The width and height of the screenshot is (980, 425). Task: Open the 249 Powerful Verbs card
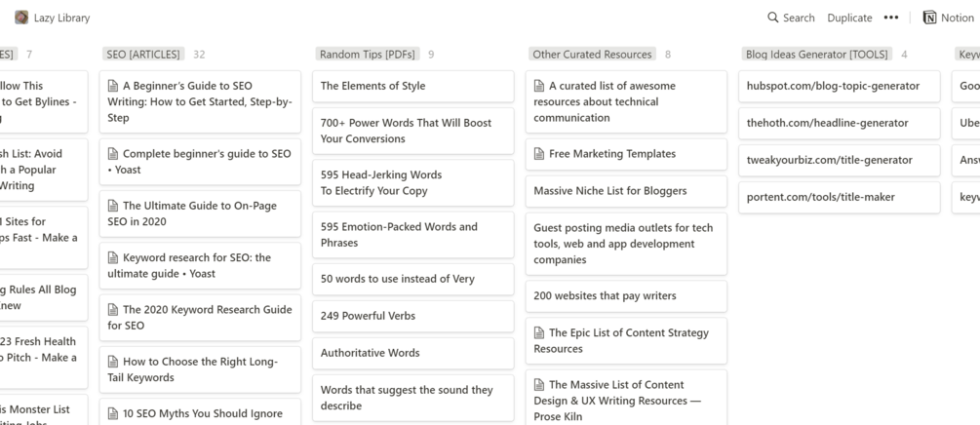(369, 316)
